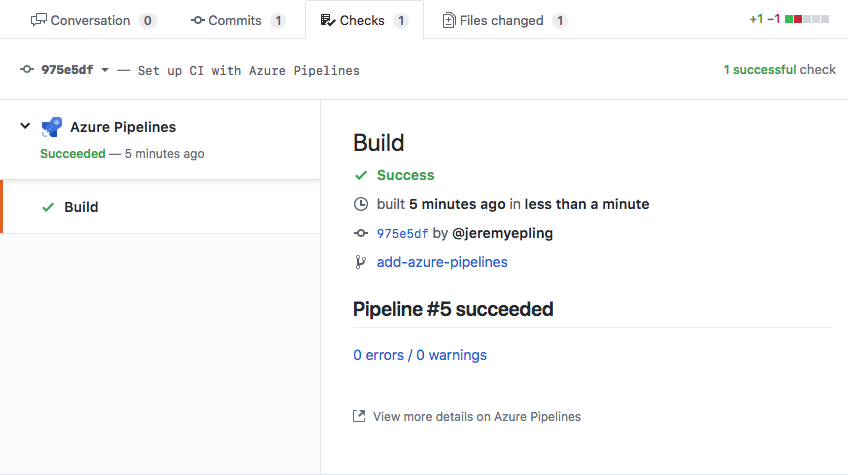Viewport: 848px width, 475px height.
Task: Click the bold 975e5df commit selector
Action: click(x=67, y=70)
